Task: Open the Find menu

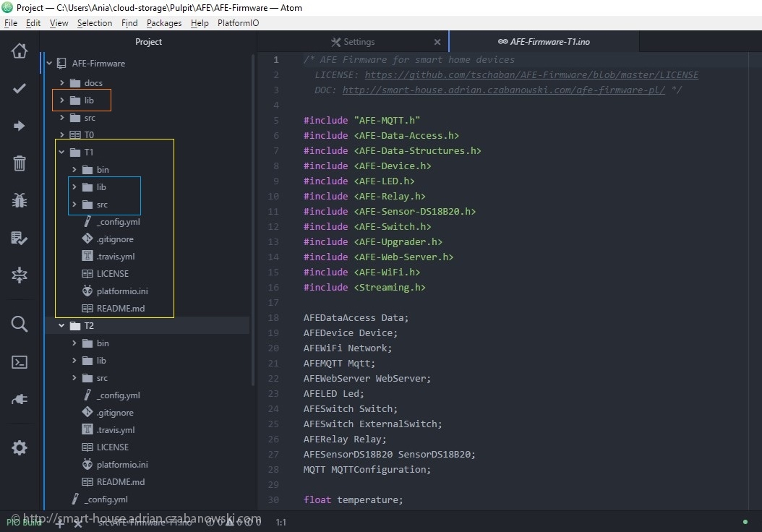Action: point(129,23)
